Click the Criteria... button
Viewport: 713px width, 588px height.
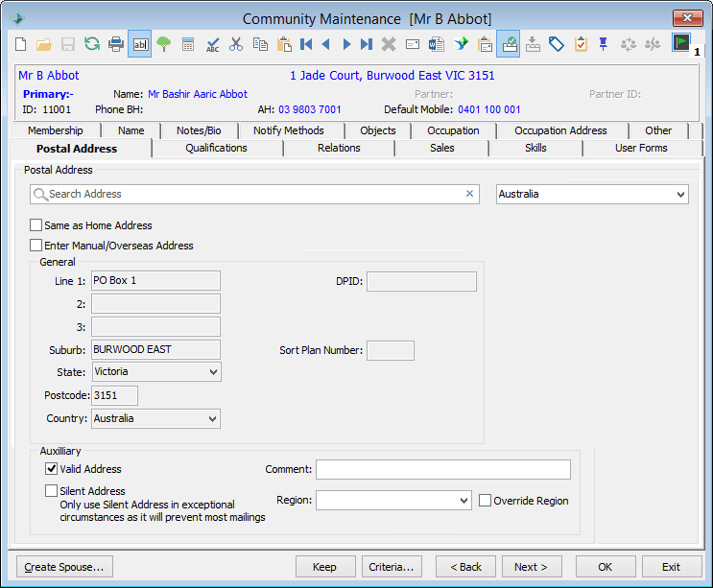(392, 567)
